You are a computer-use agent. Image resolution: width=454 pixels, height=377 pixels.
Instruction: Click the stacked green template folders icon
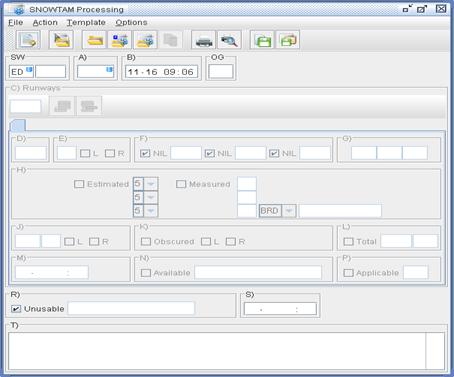[288, 40]
